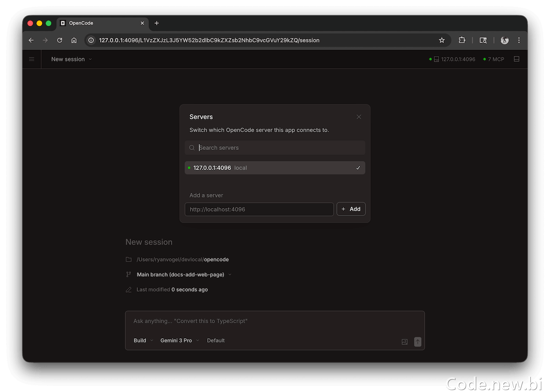Select the OpenCode browser tab

102,23
